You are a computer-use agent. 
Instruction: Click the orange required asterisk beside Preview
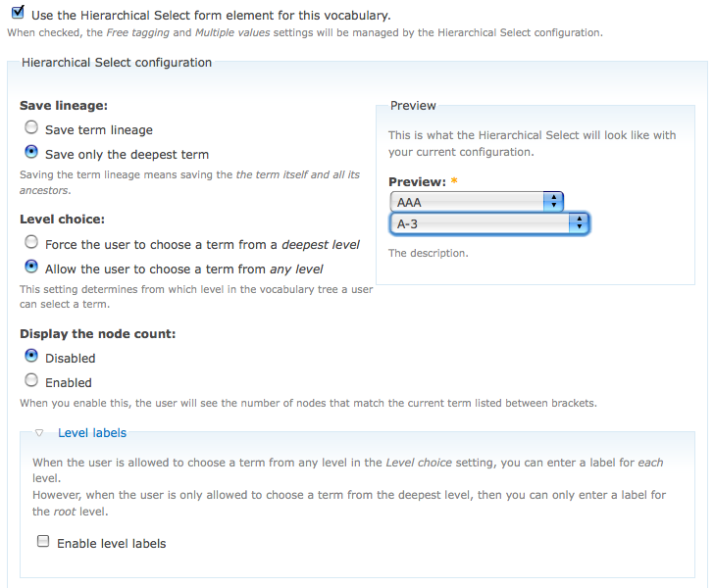[x=454, y=182]
